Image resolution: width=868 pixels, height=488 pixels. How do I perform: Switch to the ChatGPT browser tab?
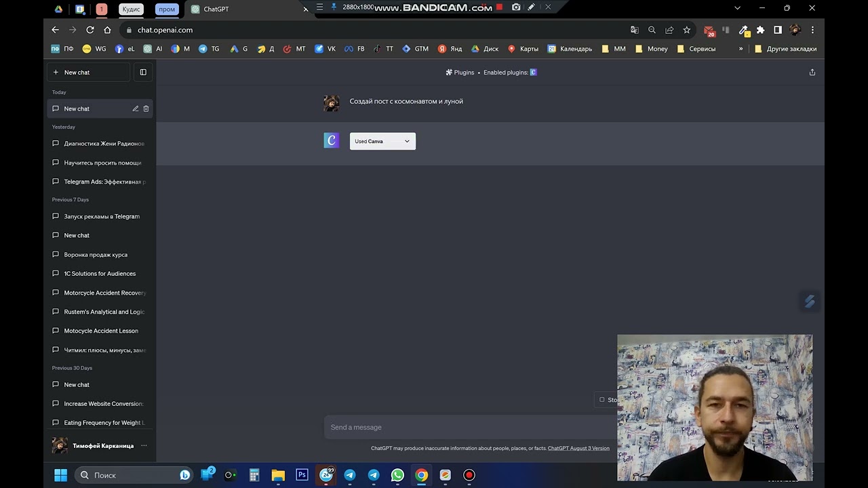(x=248, y=9)
